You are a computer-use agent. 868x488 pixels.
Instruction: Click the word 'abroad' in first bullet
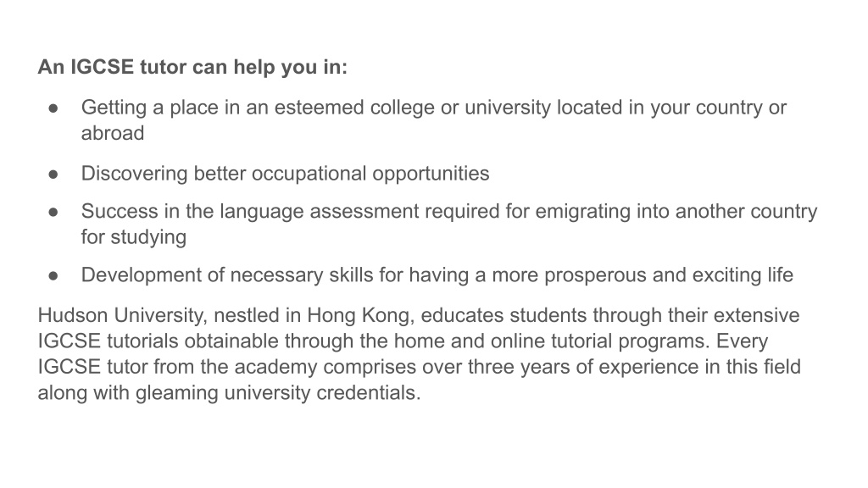click(113, 133)
